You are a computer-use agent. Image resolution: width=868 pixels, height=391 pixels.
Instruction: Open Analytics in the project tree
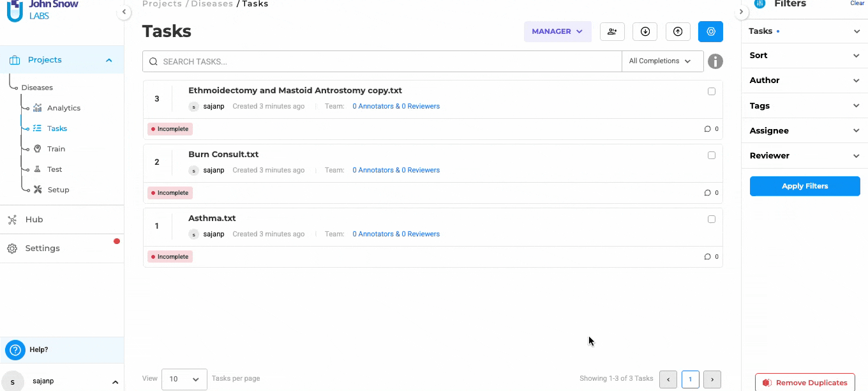coord(63,108)
